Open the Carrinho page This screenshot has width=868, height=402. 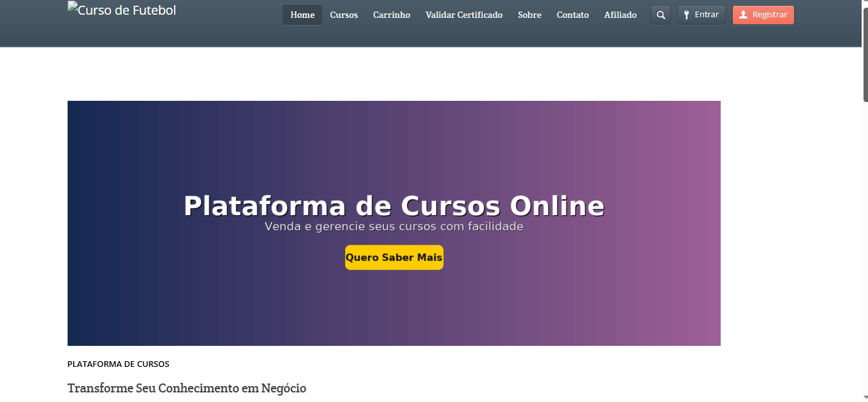click(x=392, y=15)
